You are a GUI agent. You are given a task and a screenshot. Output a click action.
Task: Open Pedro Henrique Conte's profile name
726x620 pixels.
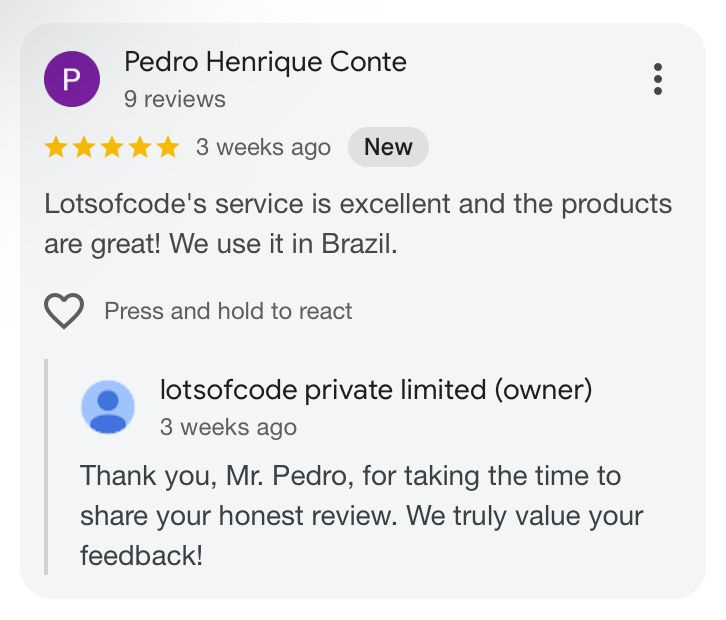tap(265, 62)
